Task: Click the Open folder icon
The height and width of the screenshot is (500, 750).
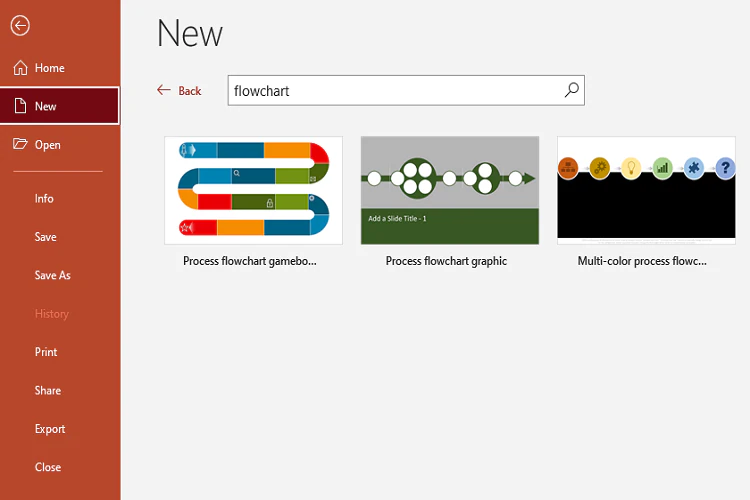Action: tap(20, 144)
